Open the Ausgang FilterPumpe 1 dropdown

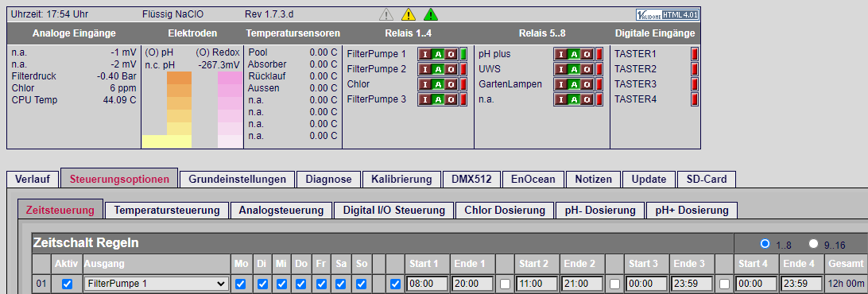156,284
